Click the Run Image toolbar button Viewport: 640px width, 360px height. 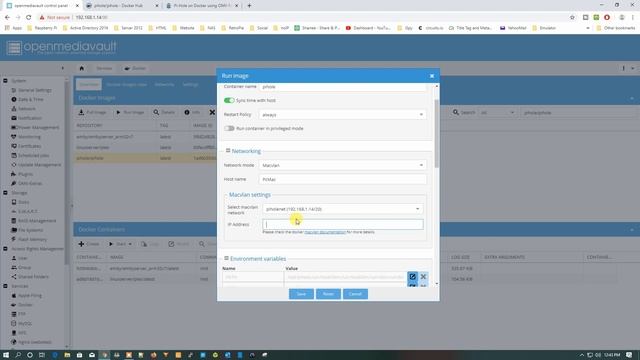tap(130, 112)
